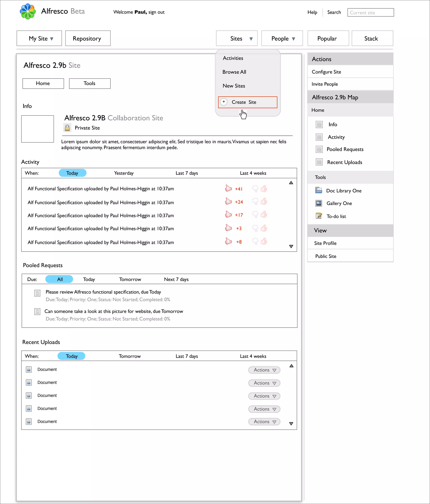This screenshot has width=430, height=504.
Task: Click the Recent Uploads scroll down arrow
Action: [291, 424]
